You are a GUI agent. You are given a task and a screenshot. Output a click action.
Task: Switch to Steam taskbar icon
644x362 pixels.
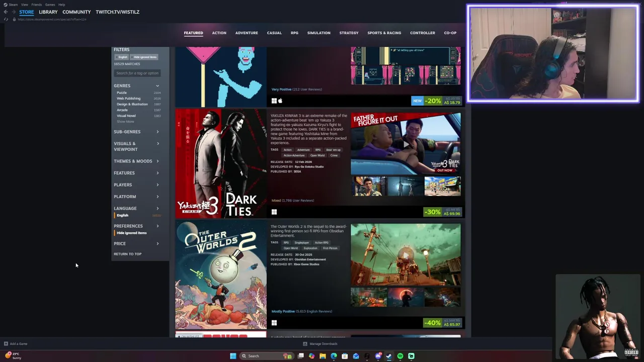pyautogui.click(x=389, y=356)
